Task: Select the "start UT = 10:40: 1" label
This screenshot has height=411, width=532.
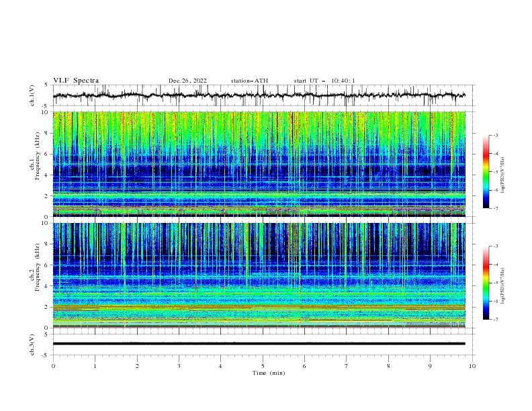Action: [324, 81]
